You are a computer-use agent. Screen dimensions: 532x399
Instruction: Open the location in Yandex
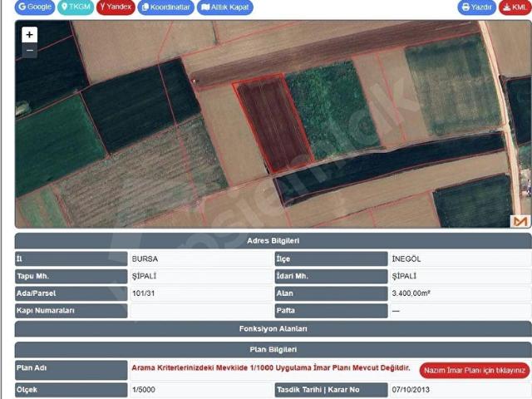point(116,7)
